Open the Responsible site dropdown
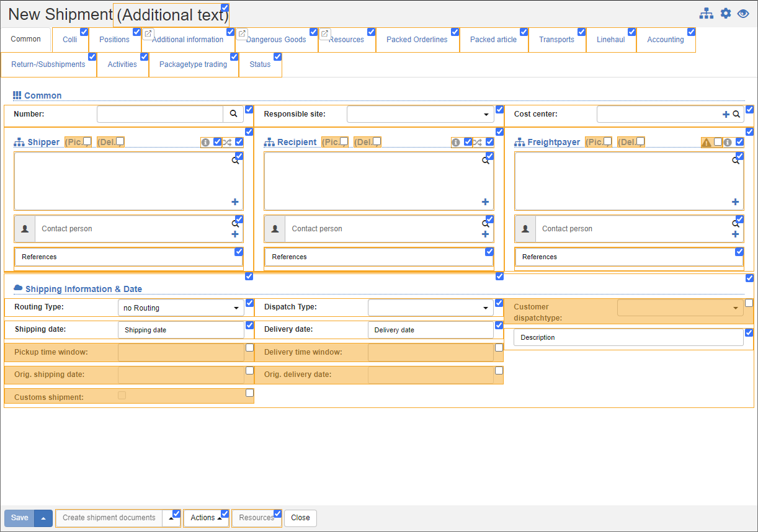Screen dimensions: 758x532 (x=486, y=114)
